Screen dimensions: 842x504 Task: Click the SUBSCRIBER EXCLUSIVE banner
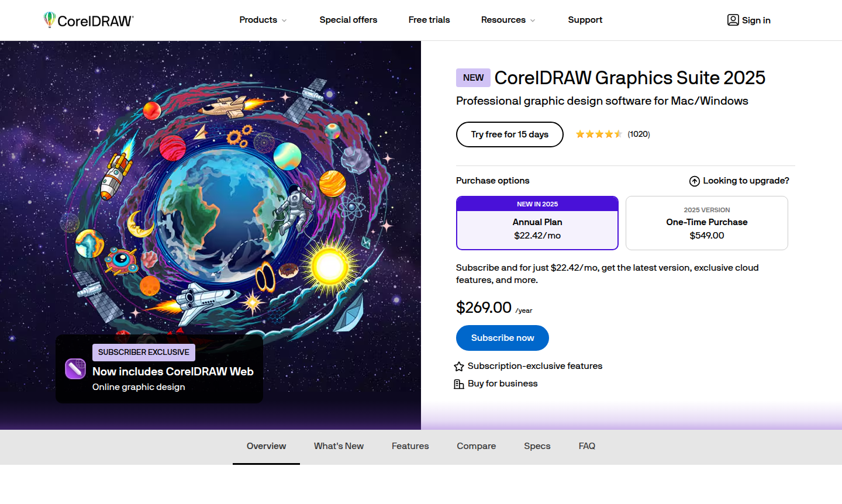143,352
